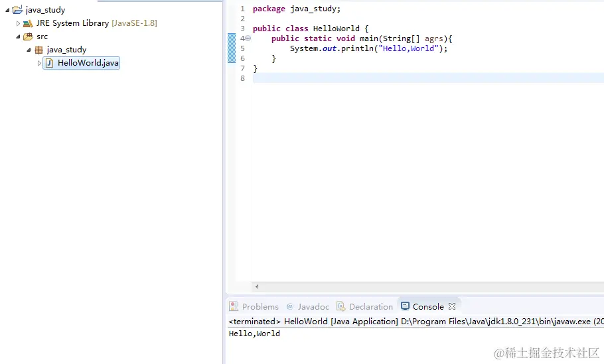Click the Problems tab icon
This screenshot has height=364, width=604.
234,306
